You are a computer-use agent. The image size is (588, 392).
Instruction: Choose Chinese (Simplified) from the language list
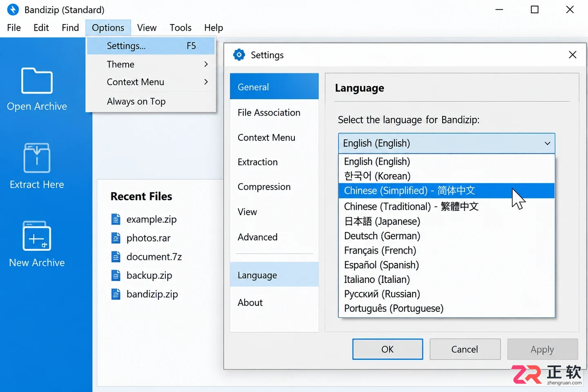click(446, 191)
